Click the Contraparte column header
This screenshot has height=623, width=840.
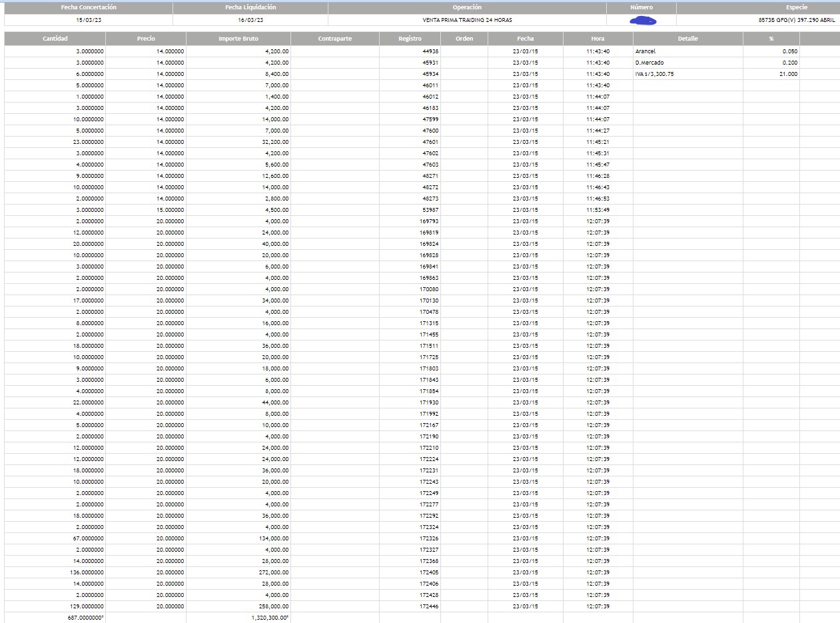[334, 39]
